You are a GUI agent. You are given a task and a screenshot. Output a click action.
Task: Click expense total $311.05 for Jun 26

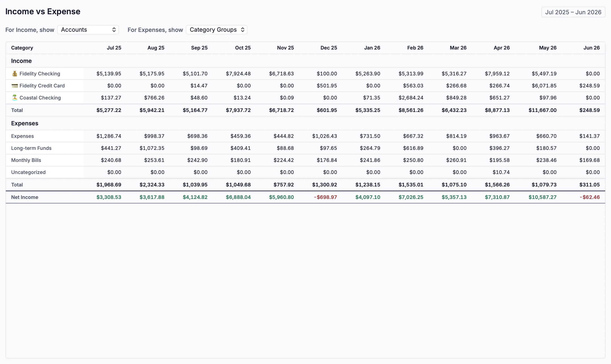tap(589, 185)
